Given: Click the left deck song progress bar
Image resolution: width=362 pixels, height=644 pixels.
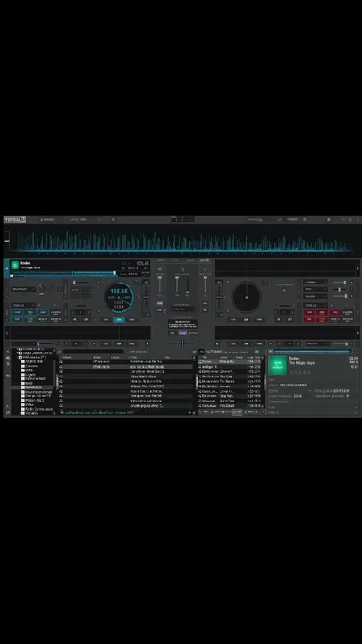Looking at the screenshot, I should (63, 272).
